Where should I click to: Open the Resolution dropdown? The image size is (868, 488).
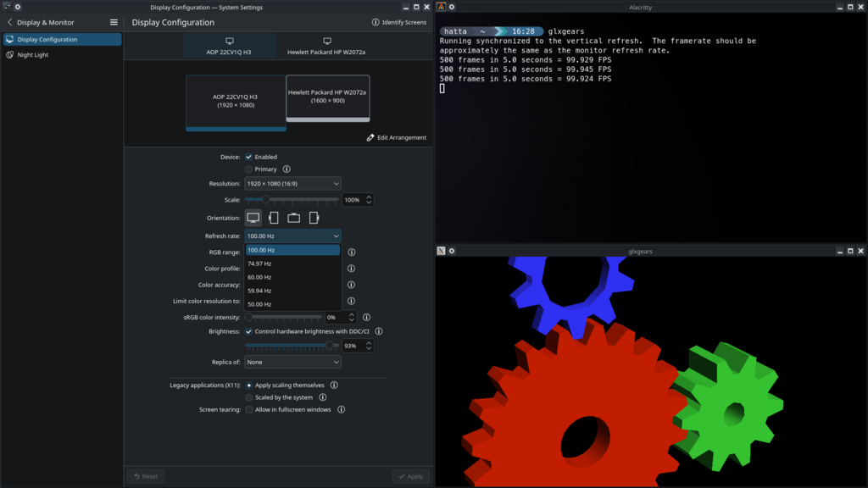coord(292,184)
